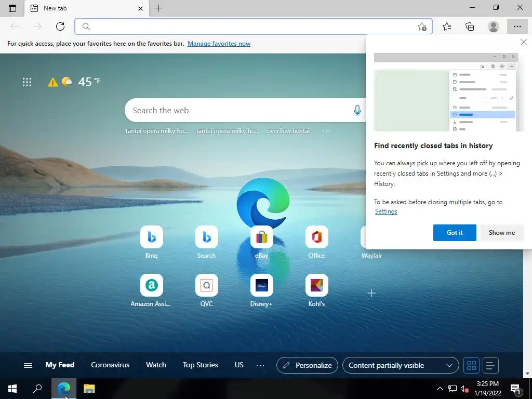Click the muted volume tray icon
Image resolution: width=532 pixels, height=399 pixels.
coord(464,389)
